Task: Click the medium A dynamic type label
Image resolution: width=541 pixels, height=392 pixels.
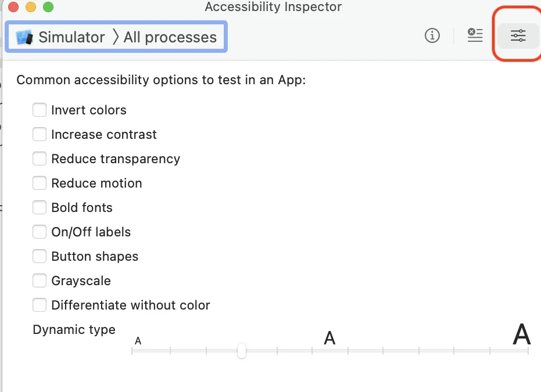Action: coord(329,338)
